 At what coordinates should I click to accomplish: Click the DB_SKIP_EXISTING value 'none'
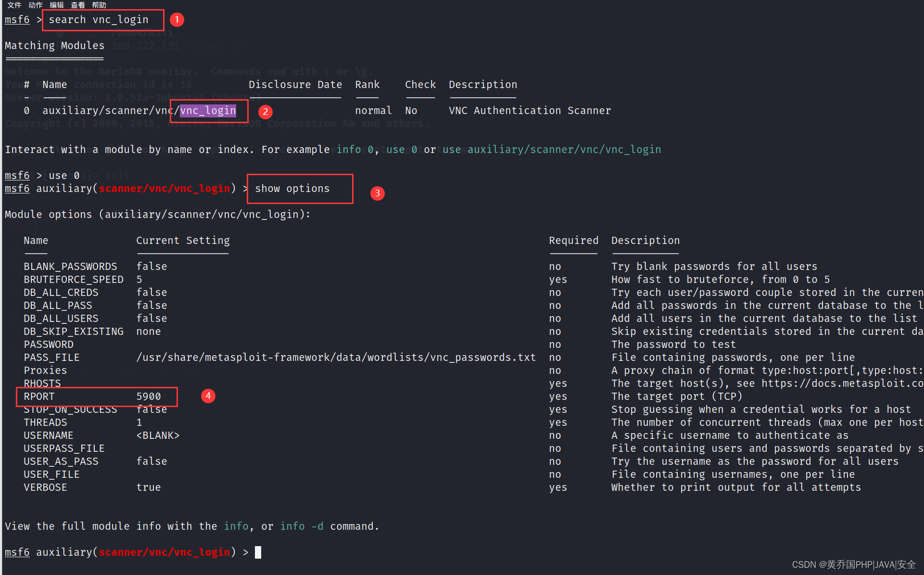pos(149,332)
